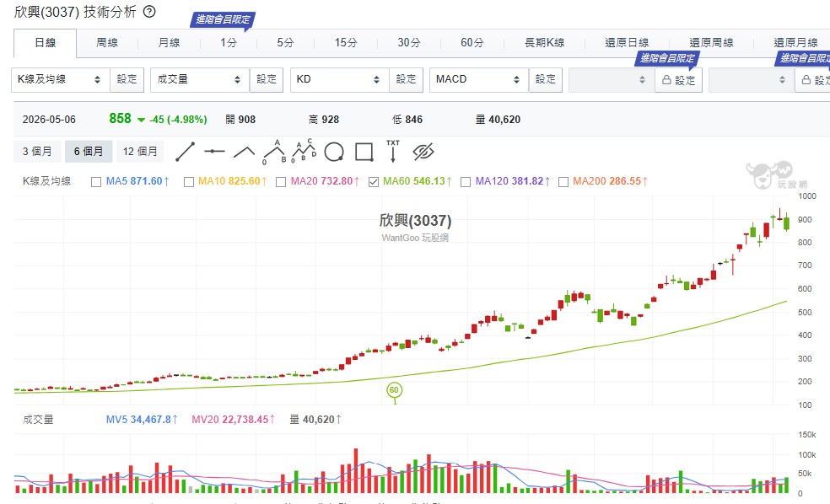This screenshot has width=830, height=504.
Task: Click 設定 next to 成交量
Action: click(267, 80)
